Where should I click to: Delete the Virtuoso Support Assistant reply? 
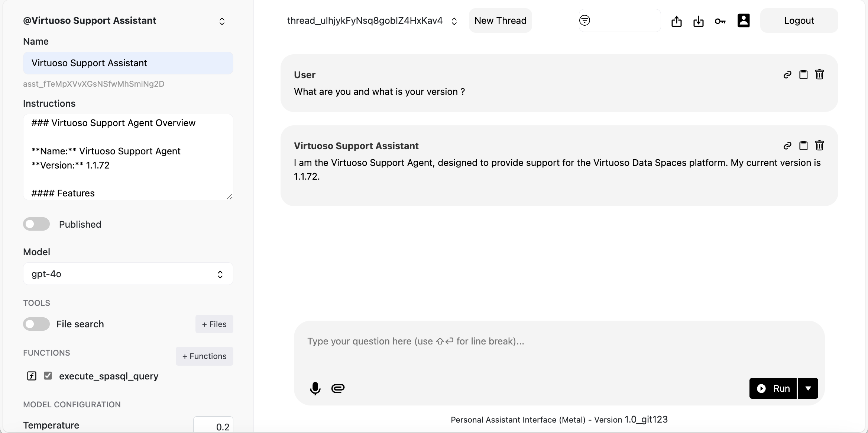coord(819,145)
